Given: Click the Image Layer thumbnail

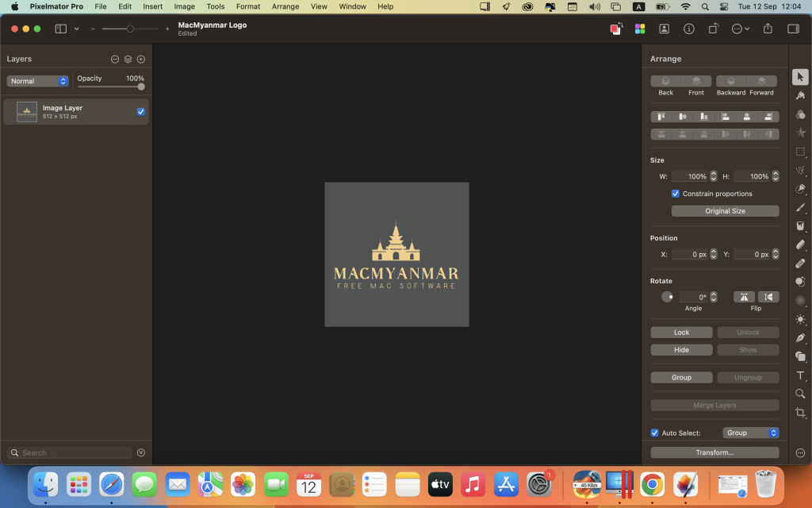Looking at the screenshot, I should 27,112.
